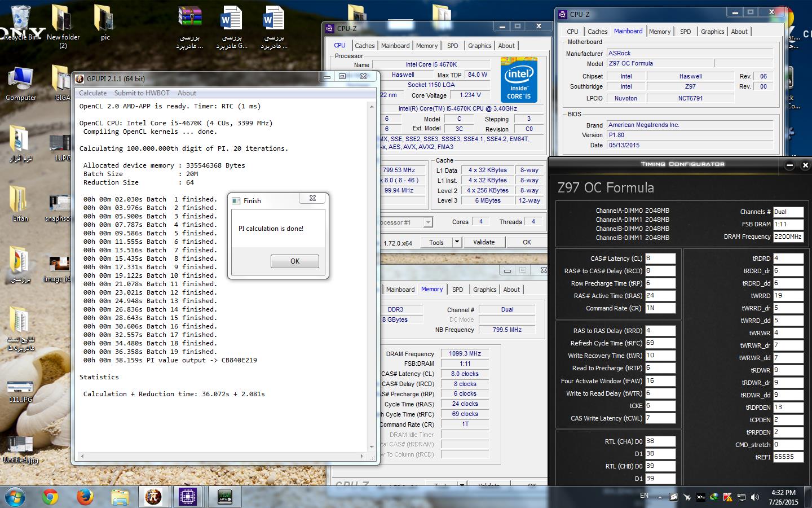The height and width of the screenshot is (508, 812).
Task: Expand the Processor #1 selection dropdown
Action: pyautogui.click(x=428, y=222)
